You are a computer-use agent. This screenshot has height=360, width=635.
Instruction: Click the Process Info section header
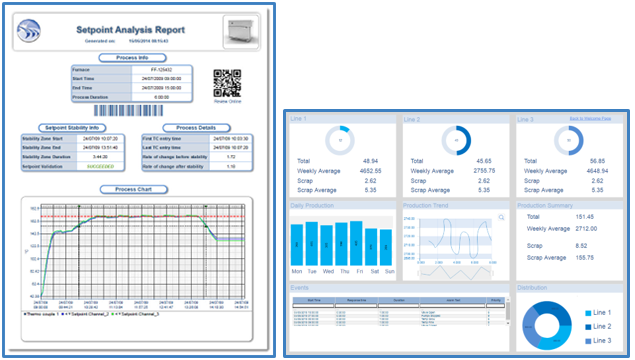(132, 58)
